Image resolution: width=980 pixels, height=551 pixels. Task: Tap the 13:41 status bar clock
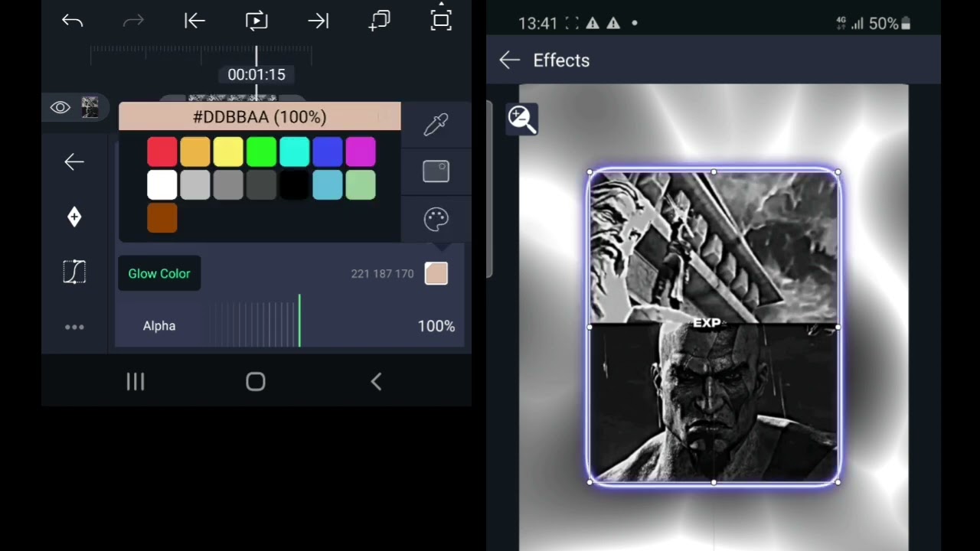(537, 24)
